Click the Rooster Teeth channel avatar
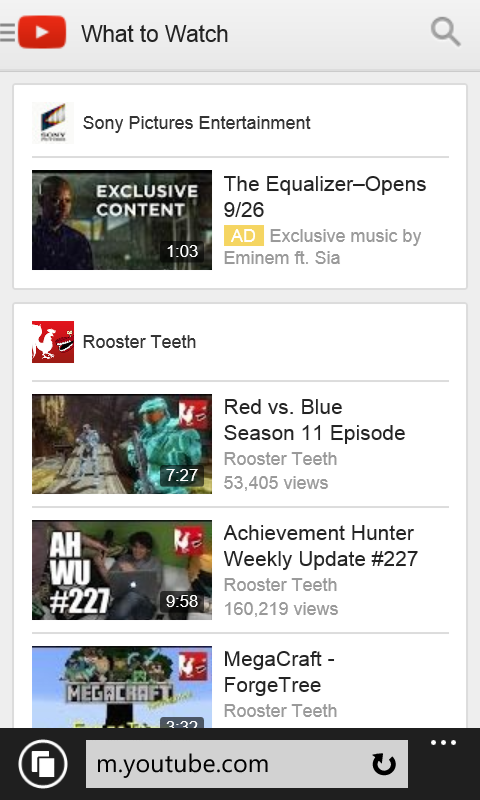The width and height of the screenshot is (480, 800). (53, 342)
